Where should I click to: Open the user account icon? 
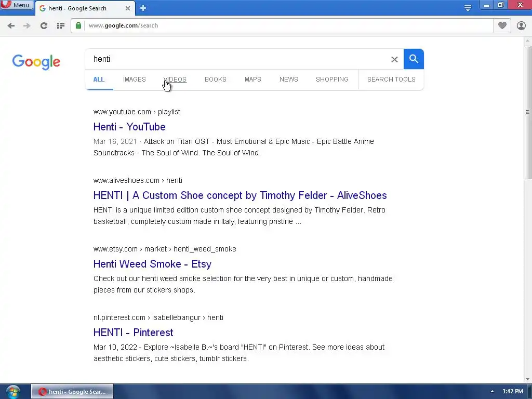(521, 25)
